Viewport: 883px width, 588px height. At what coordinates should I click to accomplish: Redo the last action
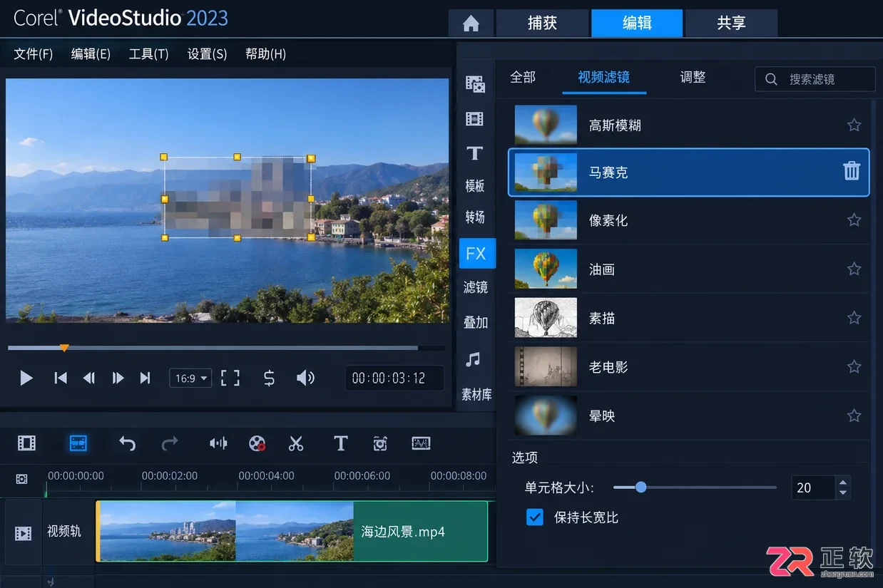(x=170, y=444)
